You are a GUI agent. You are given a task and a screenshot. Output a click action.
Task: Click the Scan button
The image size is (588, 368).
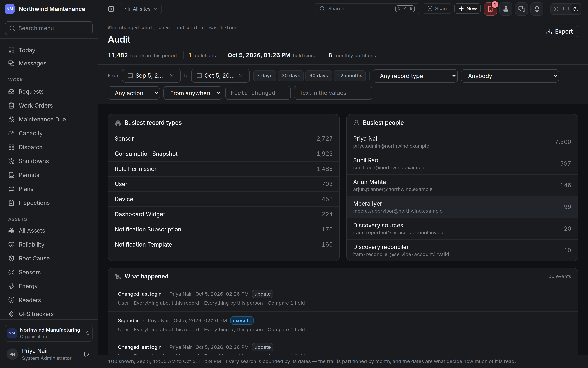pos(437,9)
